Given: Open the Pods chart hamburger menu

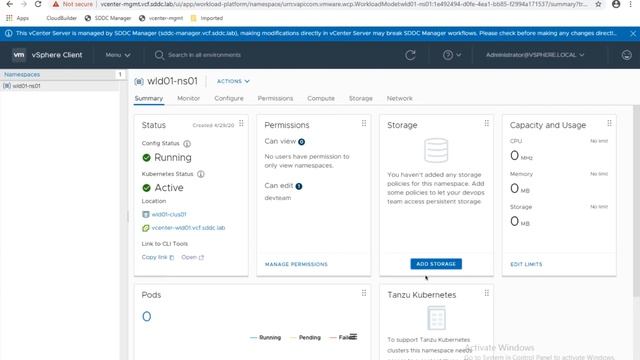Looking at the screenshot, I should [x=353, y=337].
